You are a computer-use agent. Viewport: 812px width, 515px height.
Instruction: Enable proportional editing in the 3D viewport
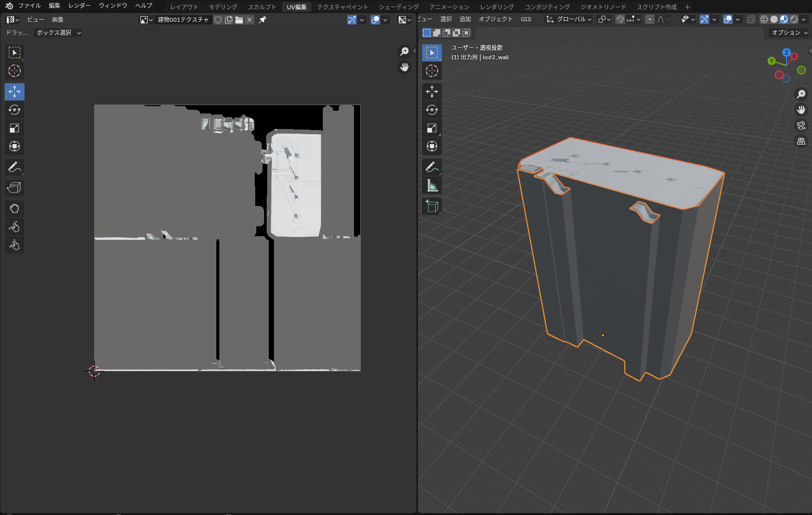[650, 19]
